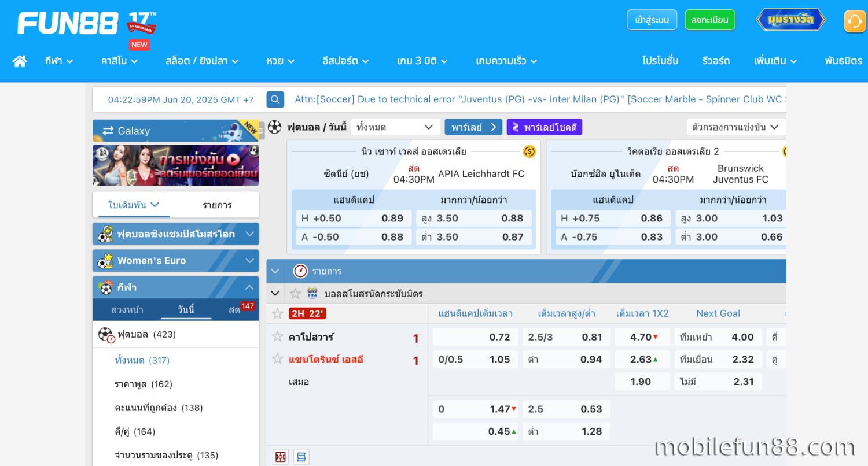Select draw เสมอ odds 1.90

click(x=642, y=382)
